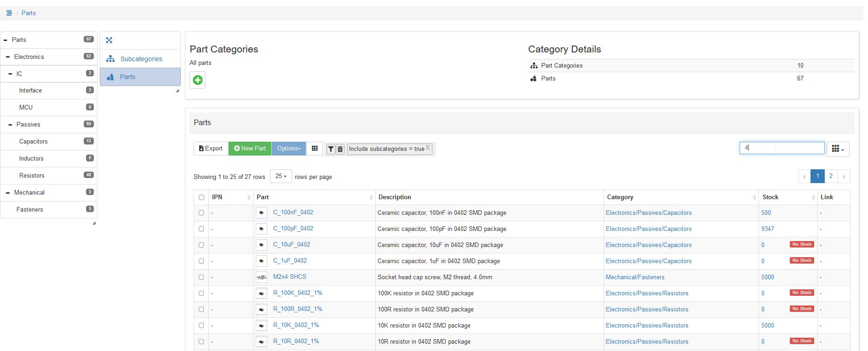This screenshot has width=868, height=351.
Task: Check the box for C_100nF_0402 row
Action: [201, 213]
